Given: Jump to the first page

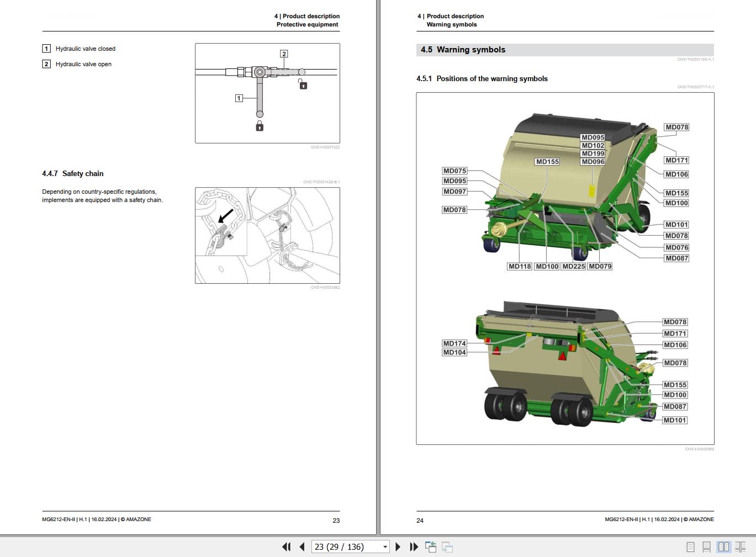Looking at the screenshot, I should [286, 547].
